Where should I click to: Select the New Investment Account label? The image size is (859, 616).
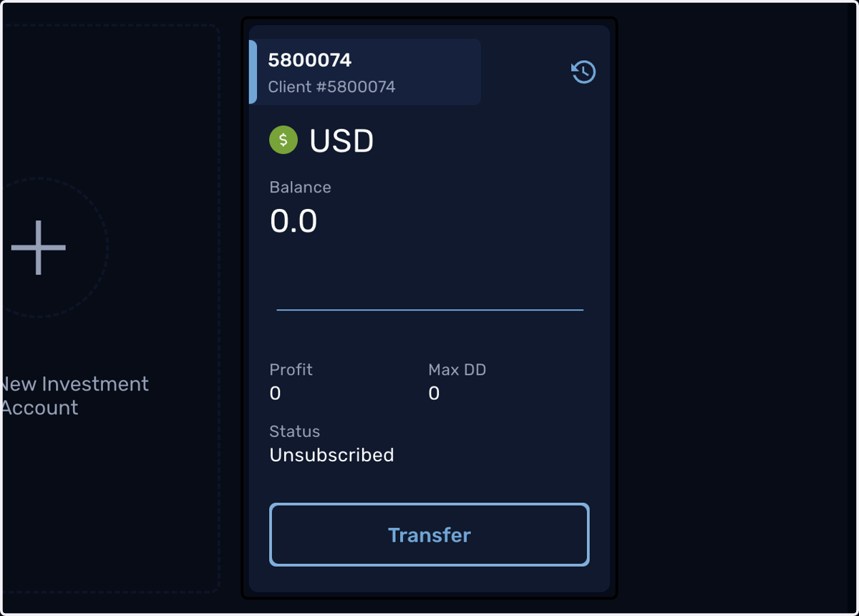(74, 396)
